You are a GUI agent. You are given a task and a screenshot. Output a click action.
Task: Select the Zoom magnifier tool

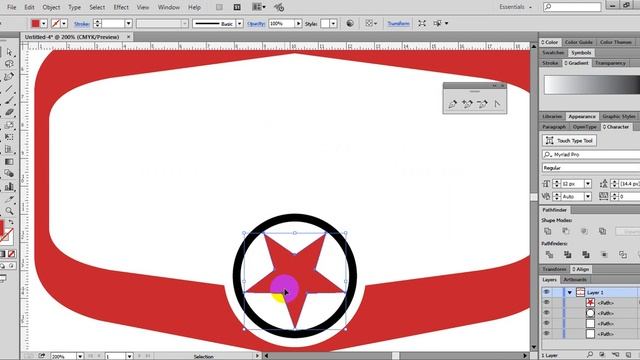point(9,211)
